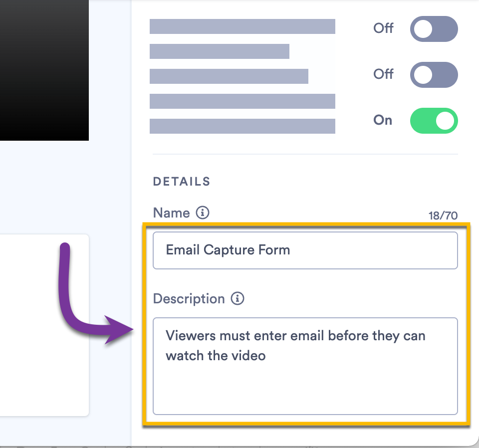Image resolution: width=479 pixels, height=448 pixels.
Task: Click into the Description text area
Action: pyautogui.click(x=305, y=366)
